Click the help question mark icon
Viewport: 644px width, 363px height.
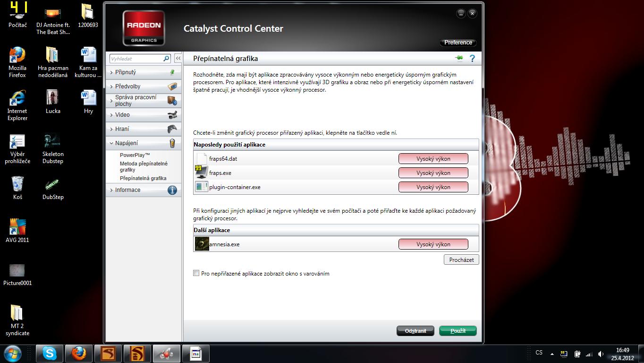point(472,59)
